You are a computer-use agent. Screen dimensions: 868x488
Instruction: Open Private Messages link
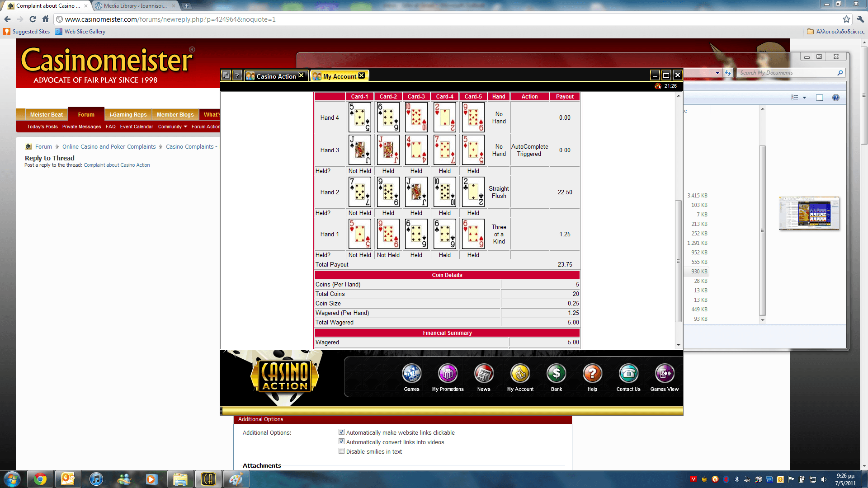[81, 127]
